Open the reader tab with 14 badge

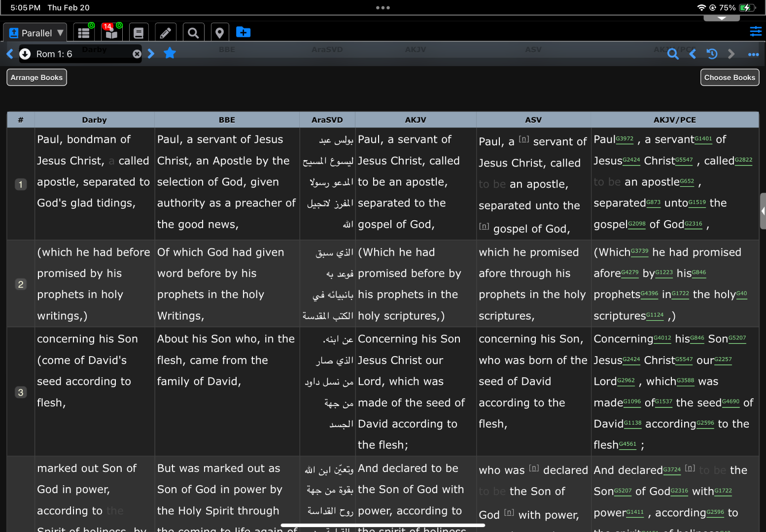[x=112, y=33]
